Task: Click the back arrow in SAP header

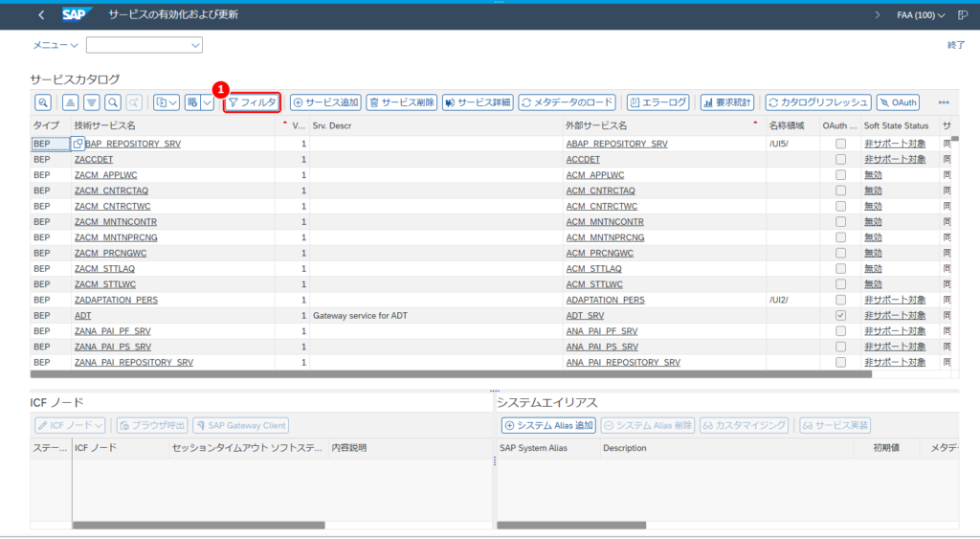Action: (x=41, y=14)
